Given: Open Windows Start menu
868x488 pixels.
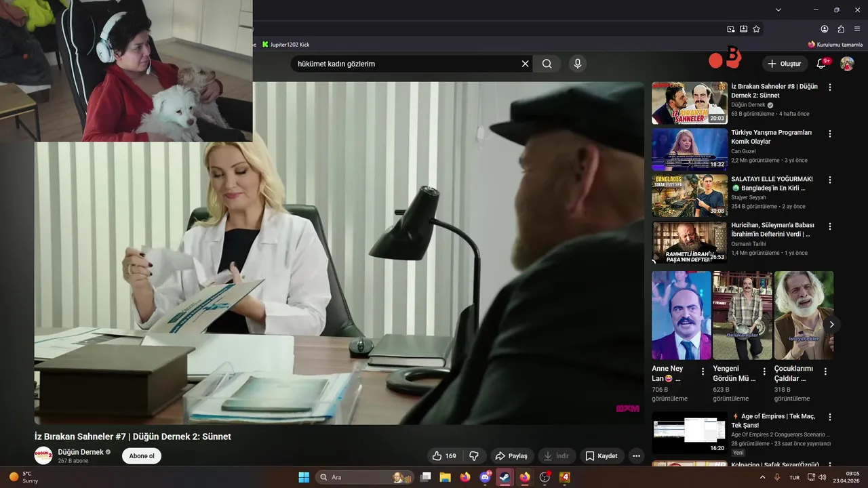Looking at the screenshot, I should (304, 477).
